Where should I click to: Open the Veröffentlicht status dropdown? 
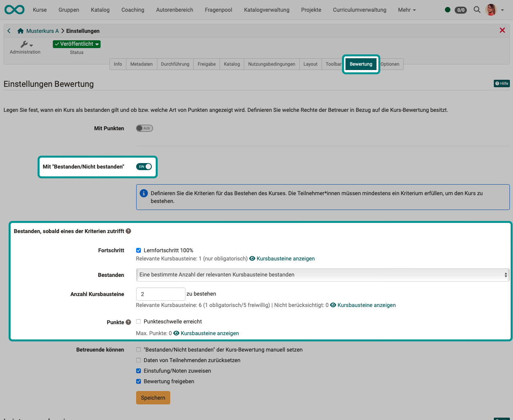point(76,44)
